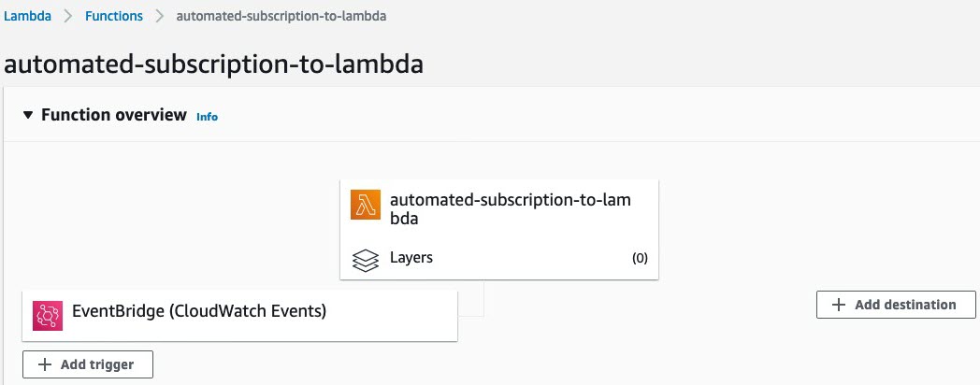The height and width of the screenshot is (385, 980).
Task: Click the pink EventBridge trigger icon
Action: 48,316
